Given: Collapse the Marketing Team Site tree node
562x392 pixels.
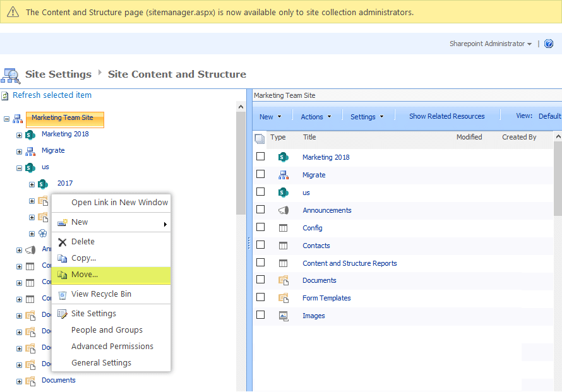Looking at the screenshot, I should [x=6, y=118].
